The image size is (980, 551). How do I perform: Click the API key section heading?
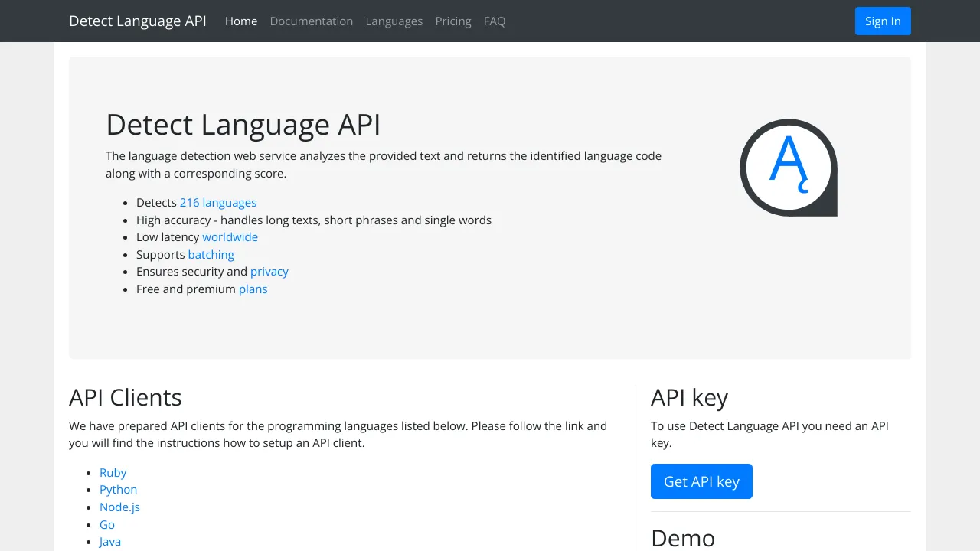[690, 398]
